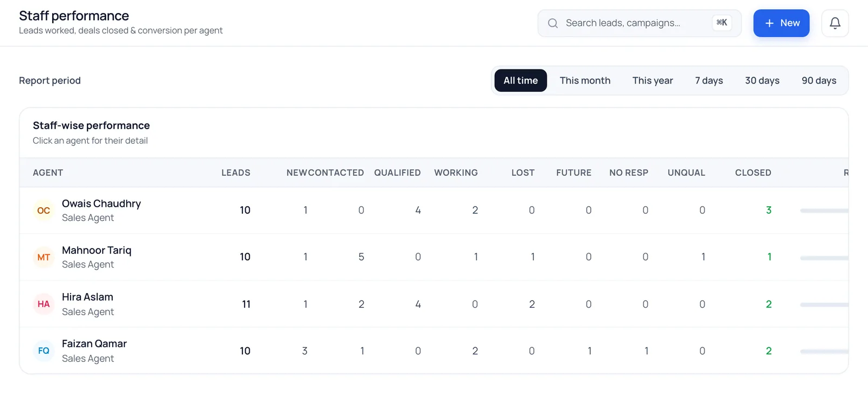Viewport: 868px width, 401px height.
Task: Click Mahnoor Tariq's contacted count 5
Action: 361,257
